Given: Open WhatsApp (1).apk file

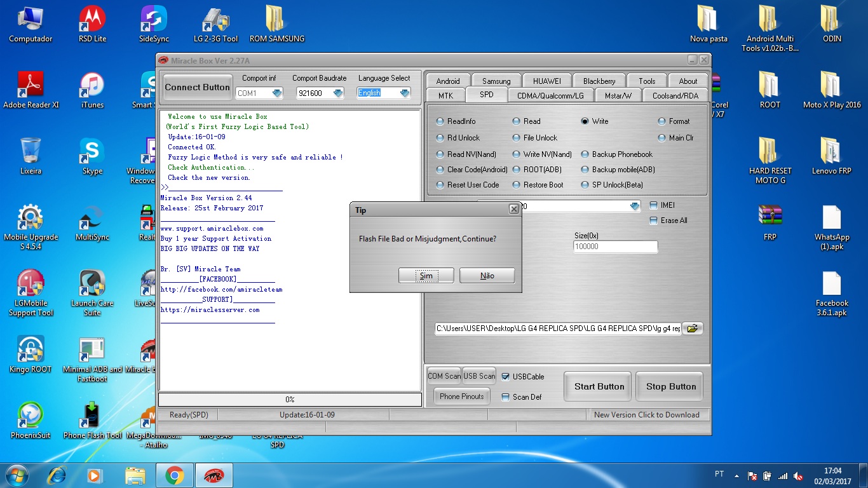Looking at the screenshot, I should 832,227.
